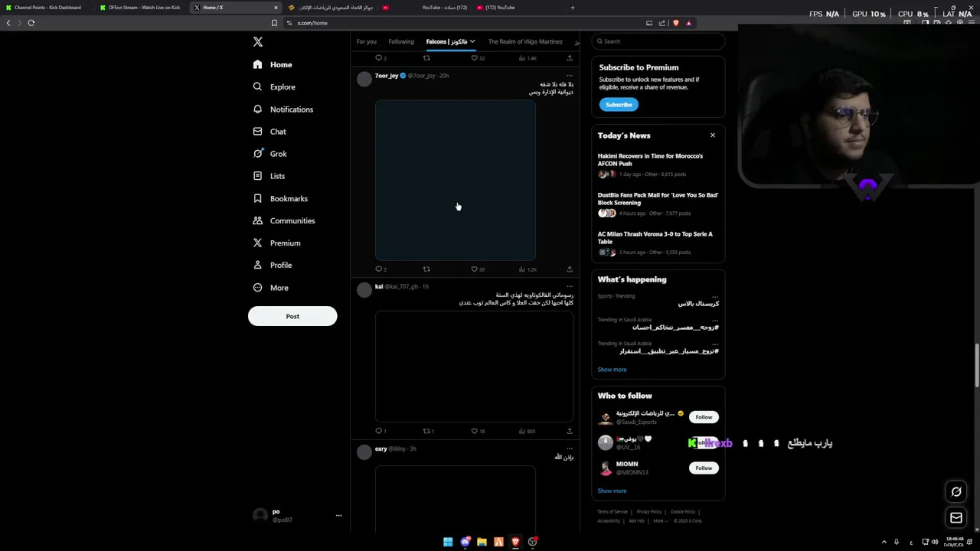The width and height of the screenshot is (980, 551).
Task: Open the Grok floating button
Action: 956,491
